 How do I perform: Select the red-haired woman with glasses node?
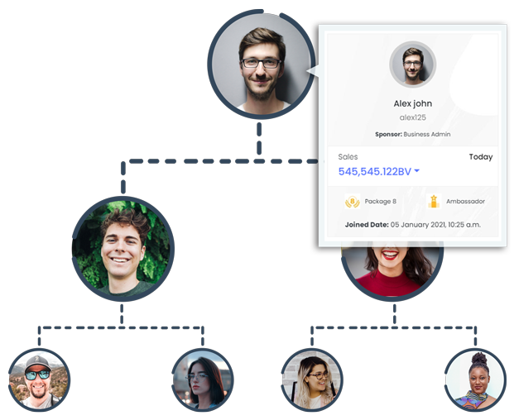coord(202,380)
